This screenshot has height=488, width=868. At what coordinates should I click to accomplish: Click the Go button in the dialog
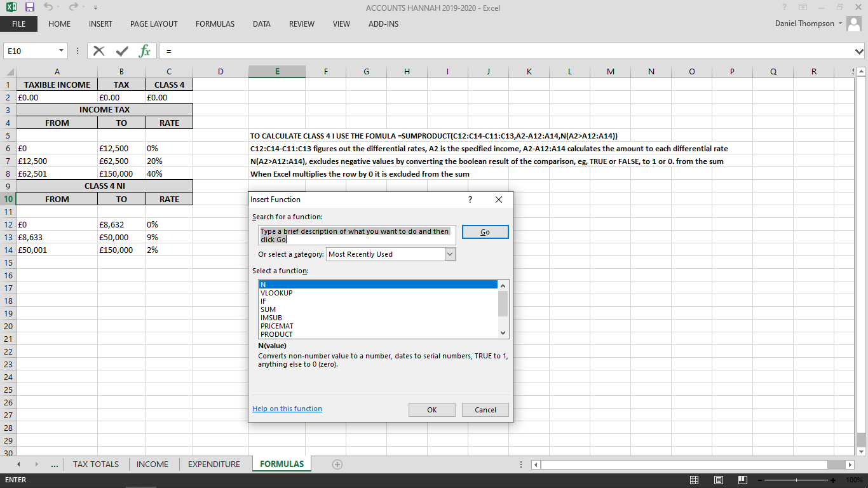pyautogui.click(x=485, y=232)
